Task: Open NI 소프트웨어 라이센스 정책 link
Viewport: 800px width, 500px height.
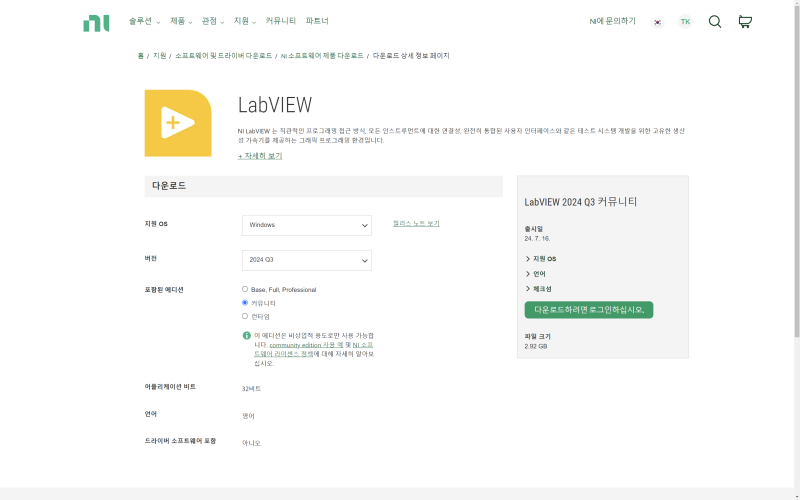Action: click(314, 349)
